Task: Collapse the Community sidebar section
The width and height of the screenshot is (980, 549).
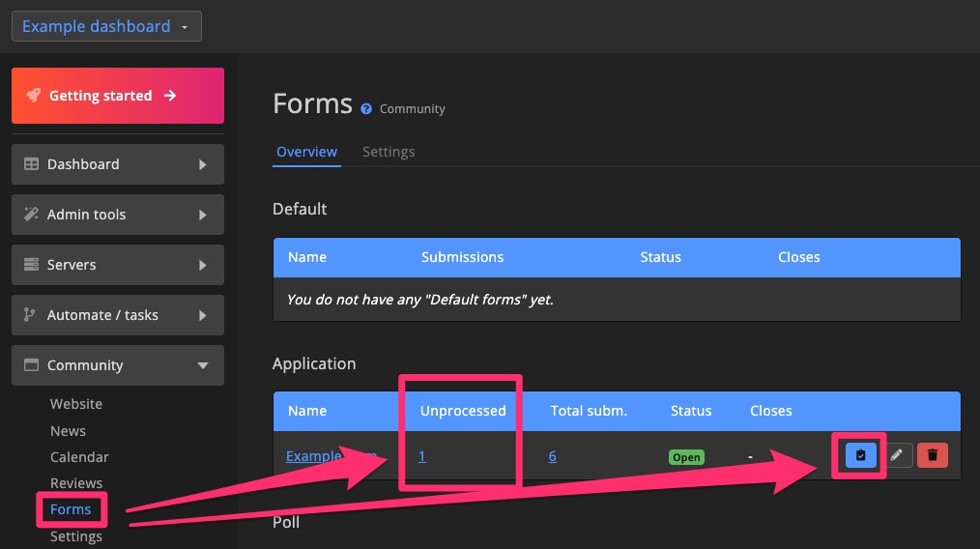Action: pos(202,365)
